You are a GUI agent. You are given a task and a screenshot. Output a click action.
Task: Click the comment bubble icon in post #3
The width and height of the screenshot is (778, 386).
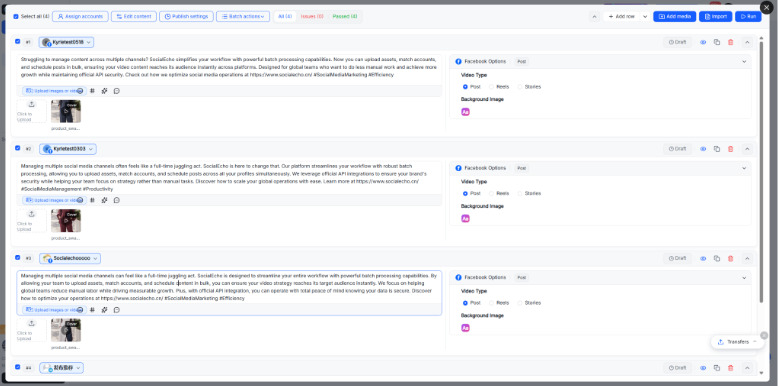(117, 310)
